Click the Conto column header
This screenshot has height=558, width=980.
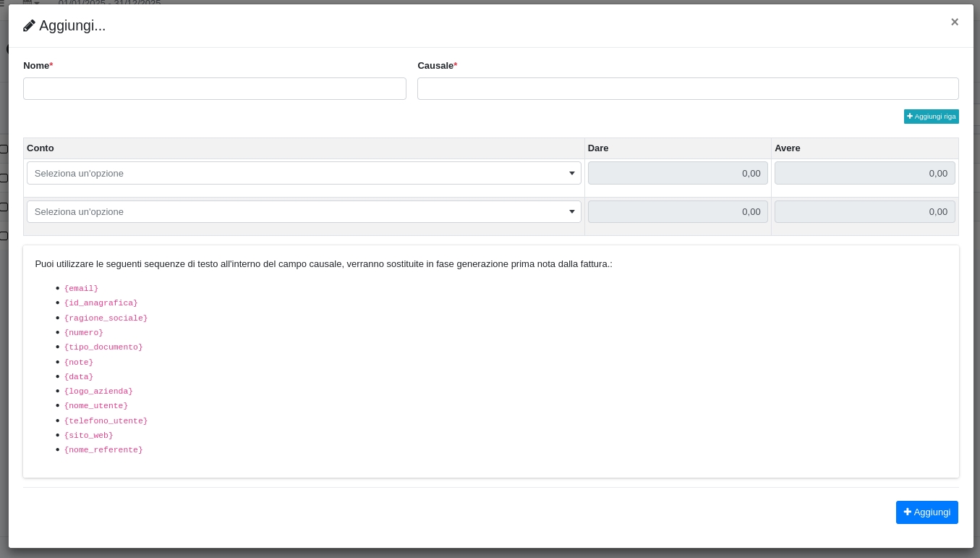(x=41, y=148)
